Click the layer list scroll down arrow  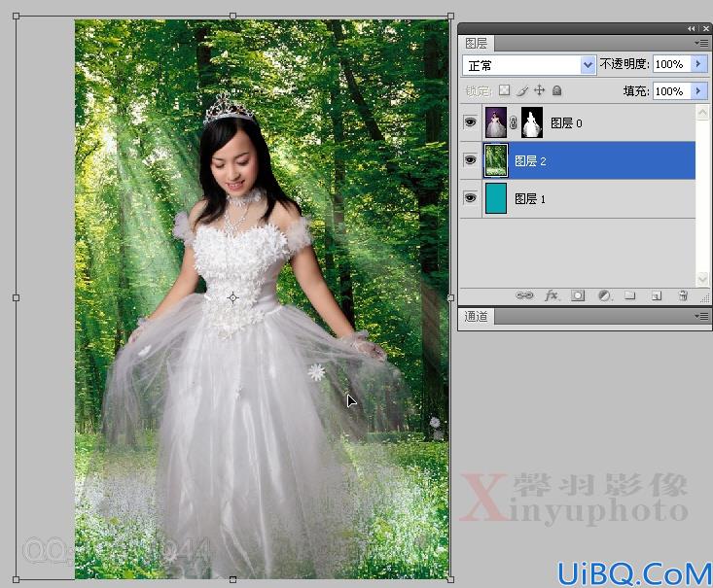[702, 278]
